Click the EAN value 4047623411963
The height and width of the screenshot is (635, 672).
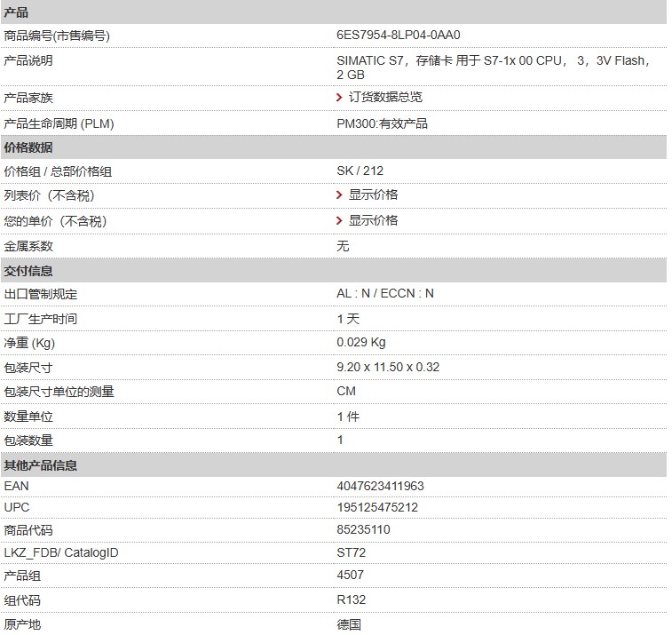click(380, 486)
